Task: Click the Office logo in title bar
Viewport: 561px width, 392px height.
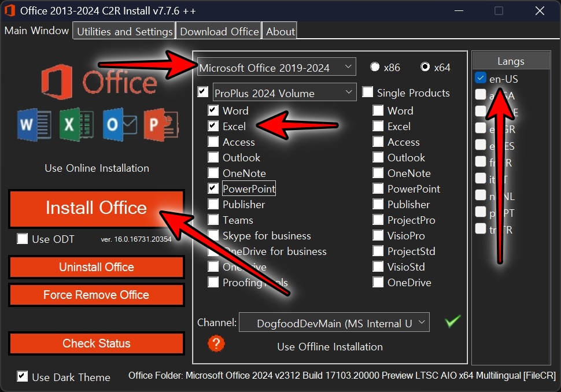Action: pos(10,10)
